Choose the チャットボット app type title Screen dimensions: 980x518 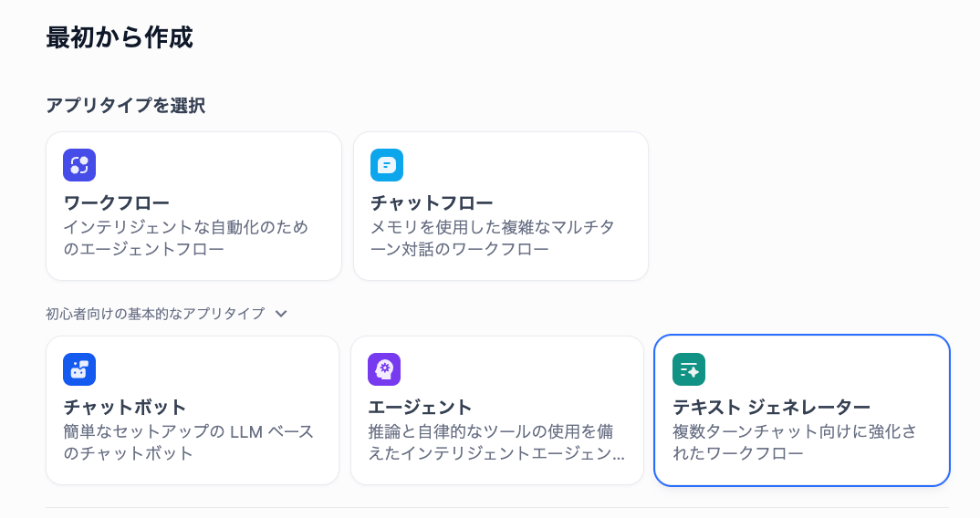tap(125, 407)
